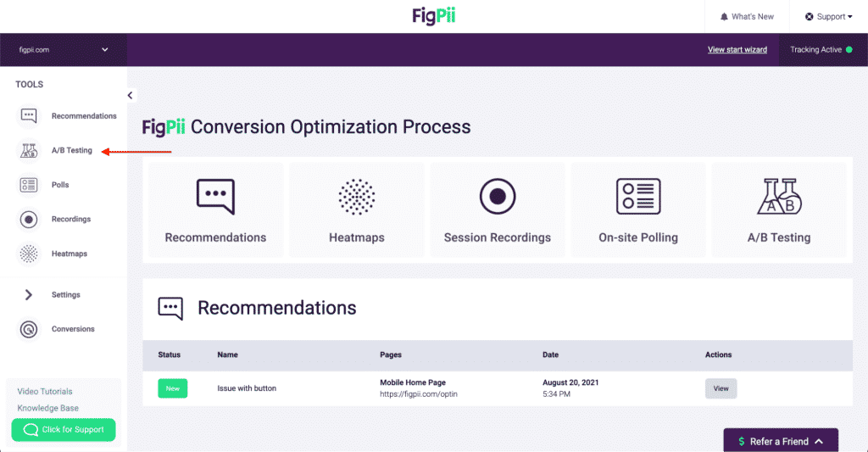
Task: Open the Knowledge Base link
Action: [x=47, y=408]
